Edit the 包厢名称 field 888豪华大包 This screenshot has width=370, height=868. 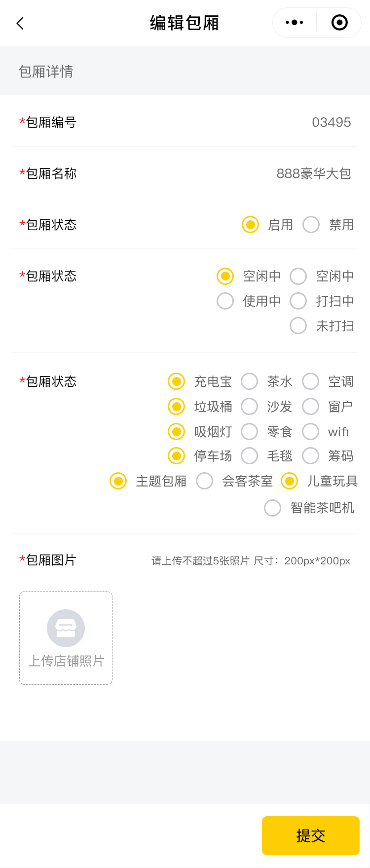click(x=313, y=174)
